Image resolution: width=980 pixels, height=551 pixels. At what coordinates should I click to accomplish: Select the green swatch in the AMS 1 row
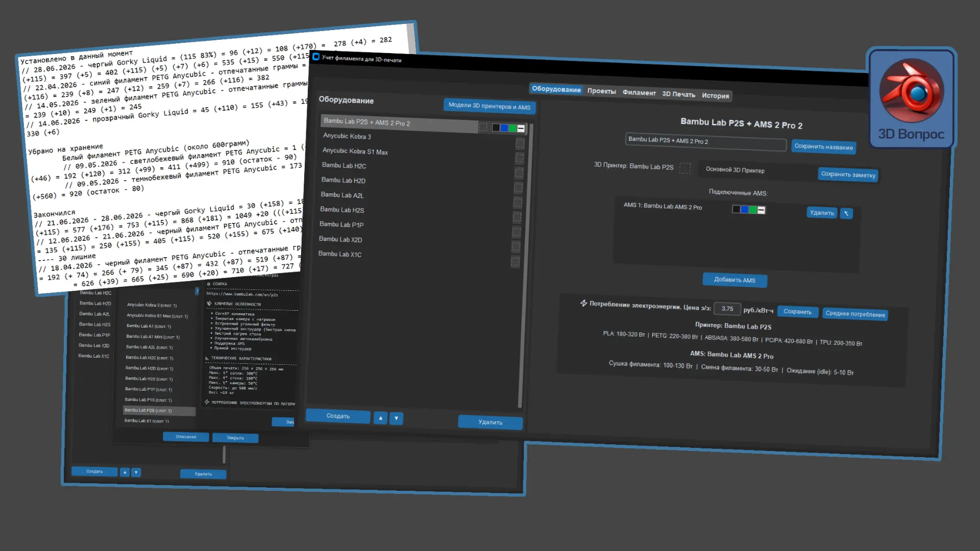point(753,210)
